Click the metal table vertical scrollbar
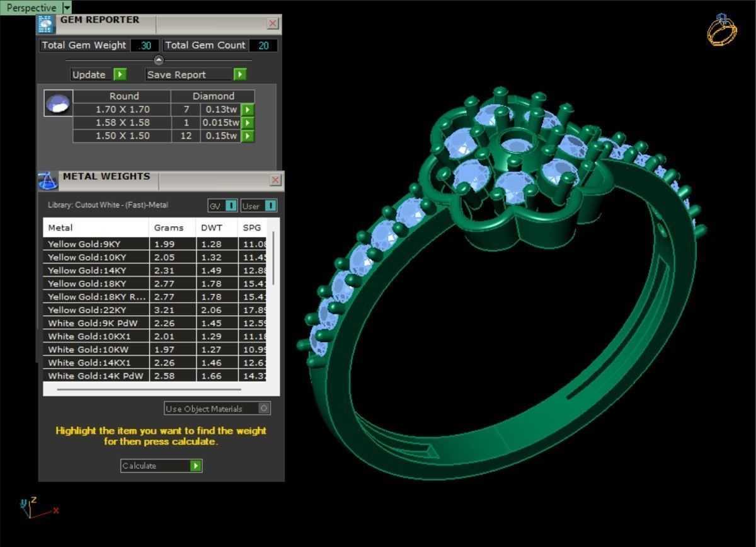Image resolution: width=756 pixels, height=547 pixels. (x=273, y=257)
